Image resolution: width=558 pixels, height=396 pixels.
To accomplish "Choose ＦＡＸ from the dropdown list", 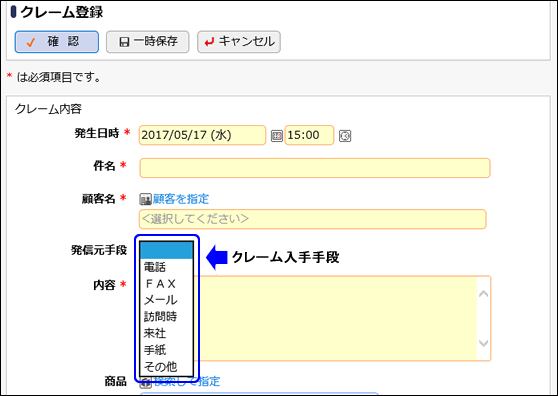I will 167,284.
